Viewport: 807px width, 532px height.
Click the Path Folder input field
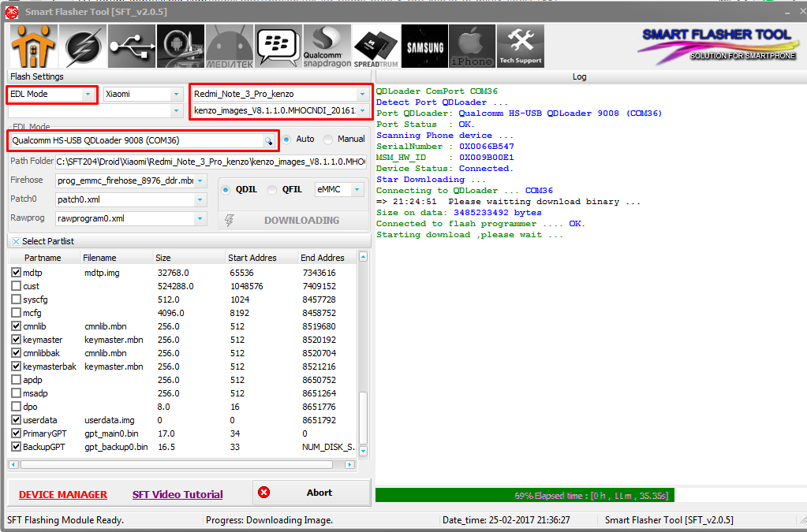click(211, 162)
